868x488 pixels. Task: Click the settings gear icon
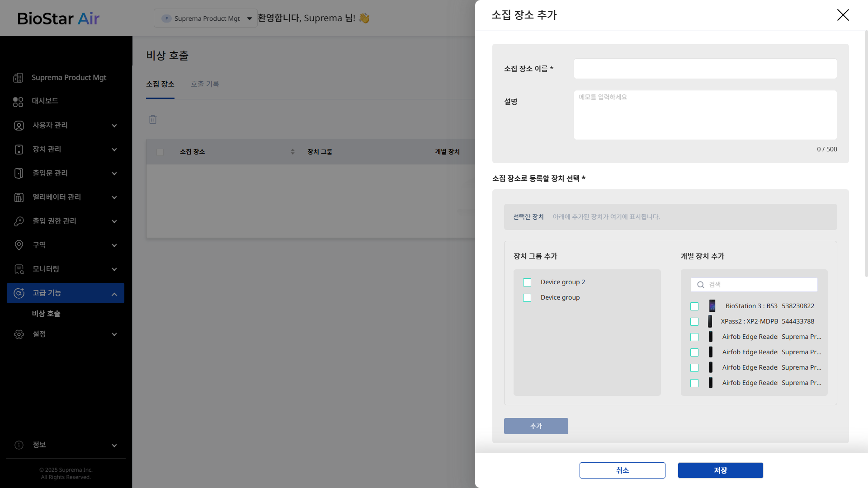[x=19, y=334]
